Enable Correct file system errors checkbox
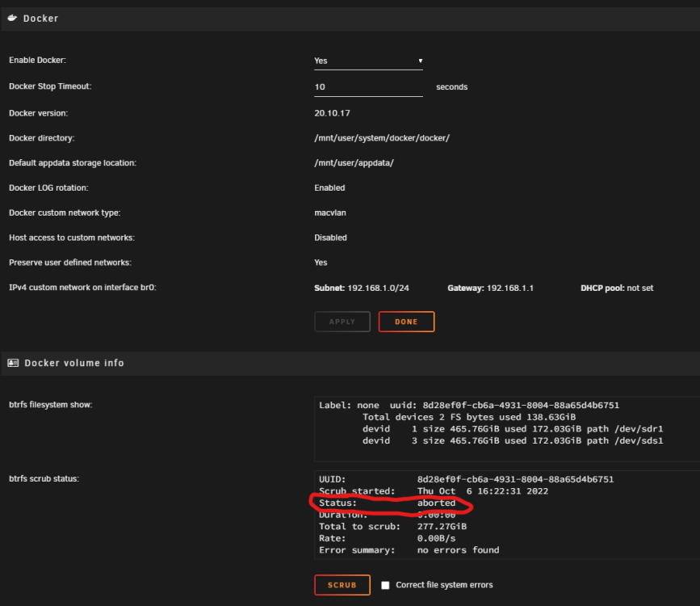The width and height of the screenshot is (700, 606). 385,585
